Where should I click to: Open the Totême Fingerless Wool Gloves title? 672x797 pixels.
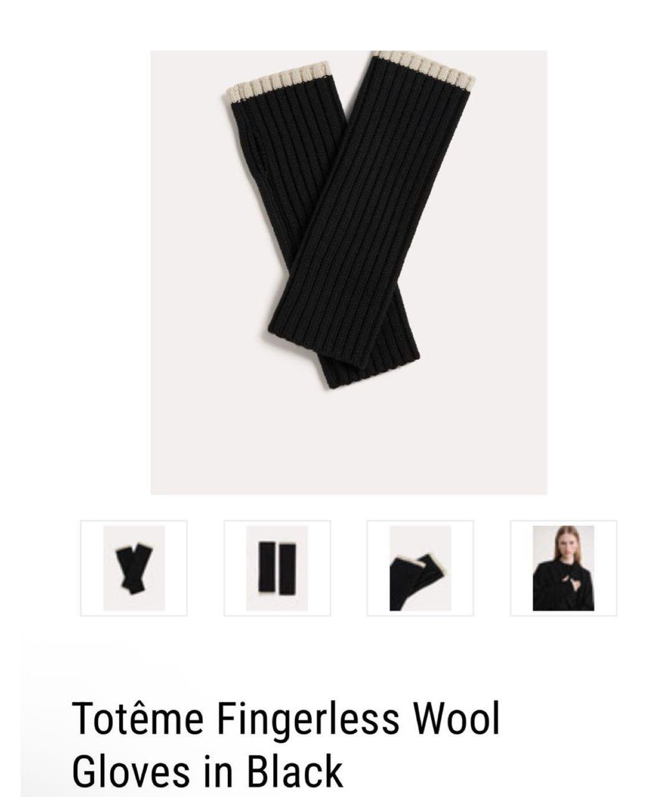pos(286,745)
